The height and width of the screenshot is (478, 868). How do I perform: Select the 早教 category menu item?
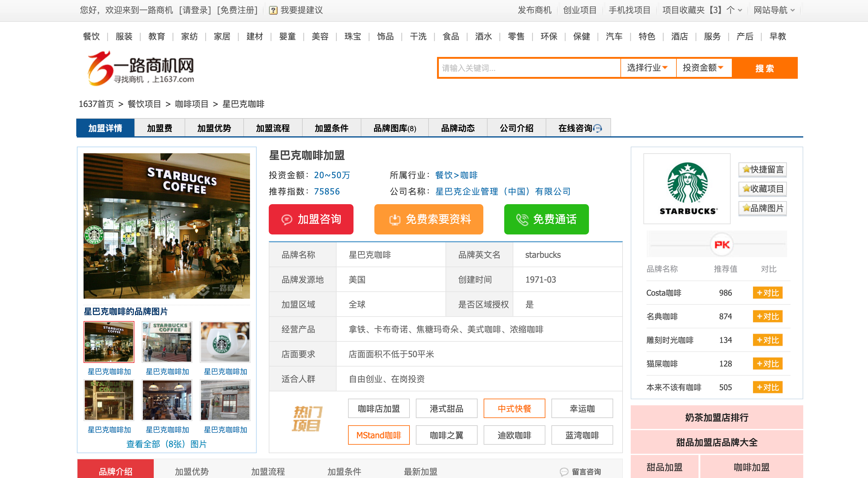click(x=778, y=36)
